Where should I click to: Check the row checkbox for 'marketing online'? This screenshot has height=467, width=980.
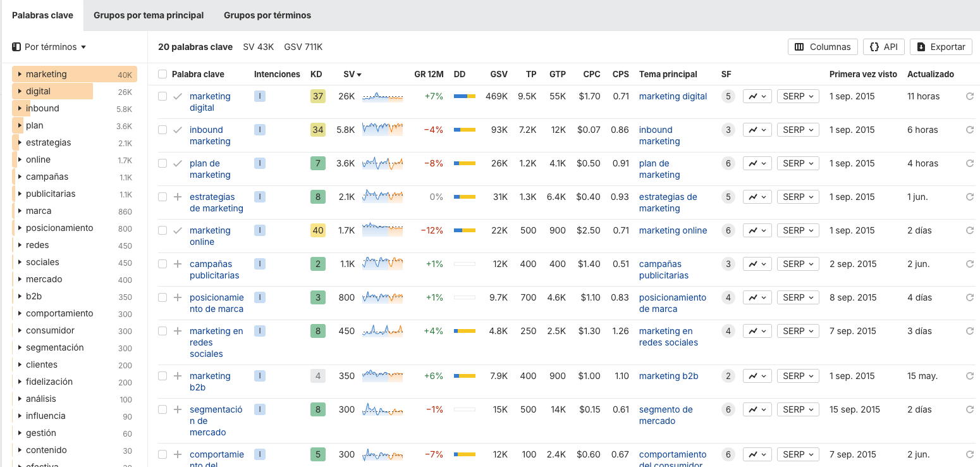tap(162, 230)
